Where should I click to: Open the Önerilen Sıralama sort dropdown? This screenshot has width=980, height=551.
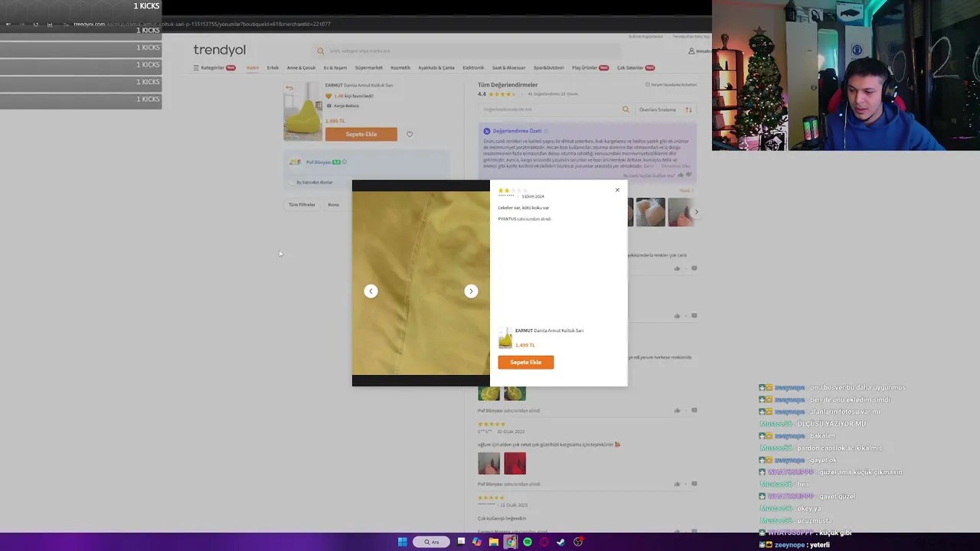665,109
